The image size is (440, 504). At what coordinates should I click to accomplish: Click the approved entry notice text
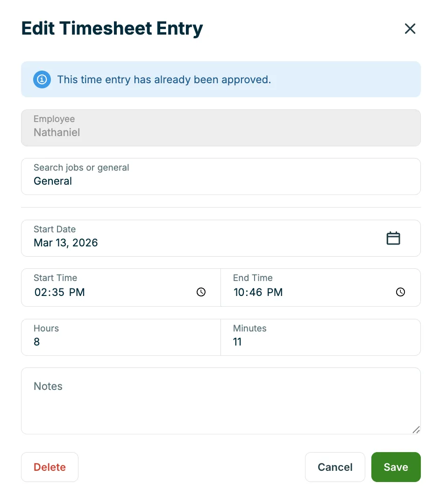164,79
